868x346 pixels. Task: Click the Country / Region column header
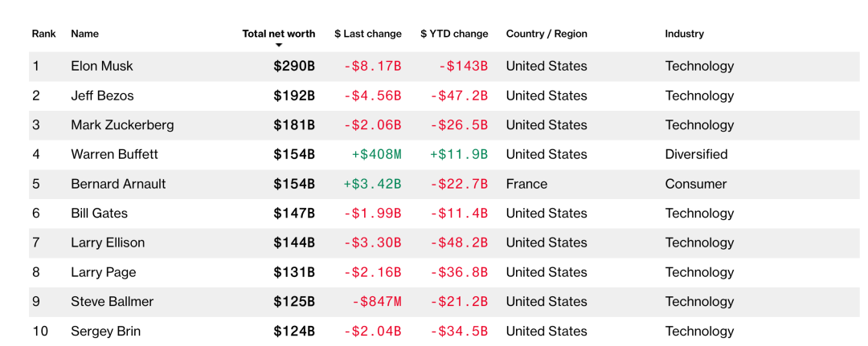click(x=547, y=34)
